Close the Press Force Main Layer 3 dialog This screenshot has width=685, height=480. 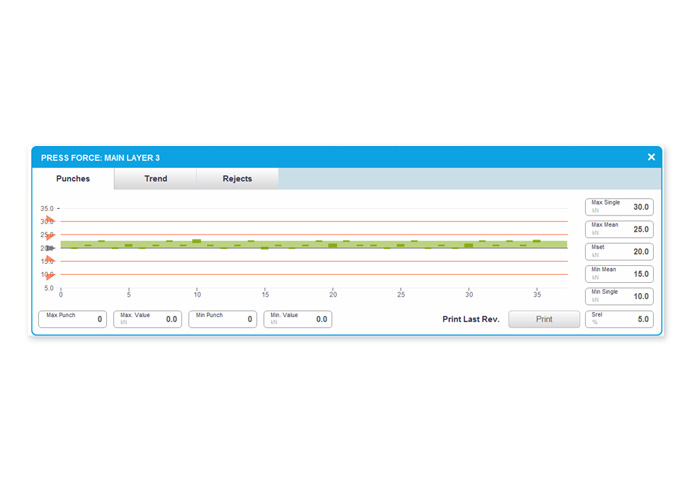[651, 157]
